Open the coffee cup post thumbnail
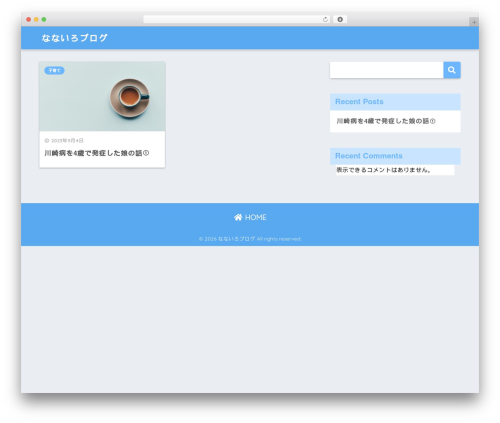This screenshot has height=423, width=500. coord(102,96)
